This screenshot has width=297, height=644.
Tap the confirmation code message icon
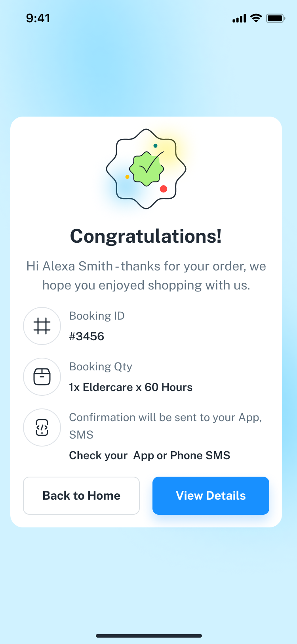pos(42,427)
